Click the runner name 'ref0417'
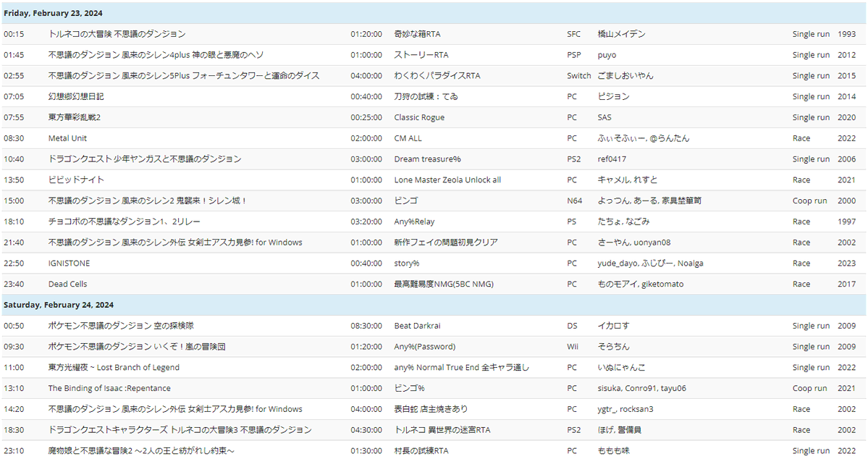Screen dimensions: 868x459 [x=612, y=159]
